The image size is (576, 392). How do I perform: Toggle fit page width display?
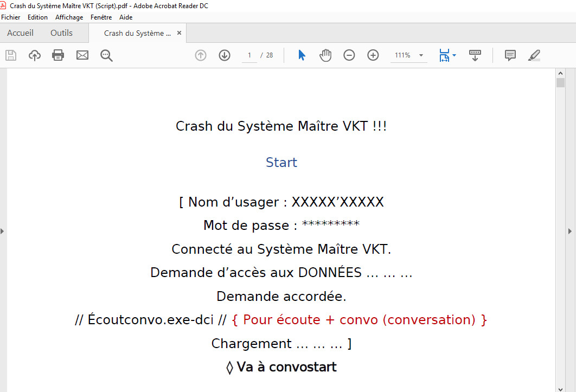(x=444, y=55)
